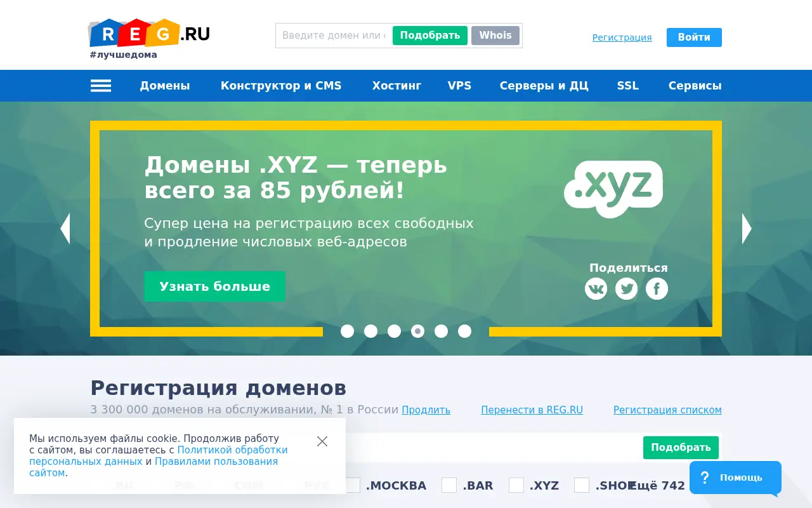The width and height of the screenshot is (812, 508).
Task: Select sixth carousel dot
Action: [464, 331]
